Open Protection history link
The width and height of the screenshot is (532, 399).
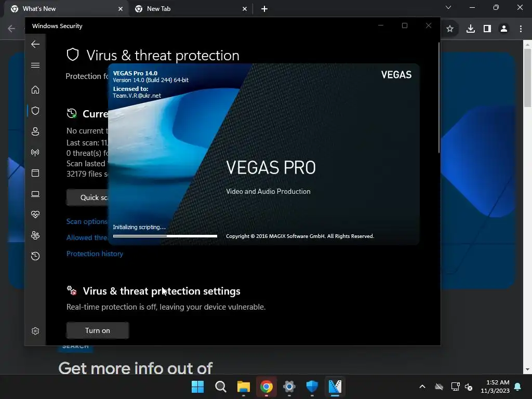click(x=95, y=254)
